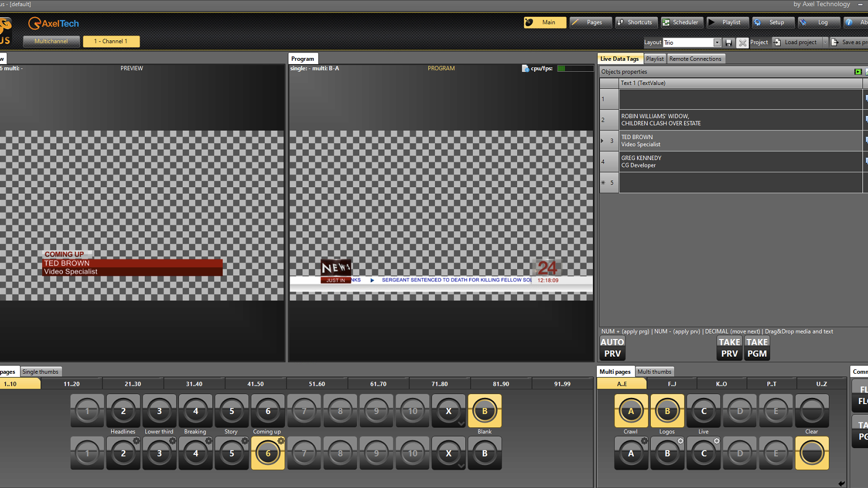This screenshot has height=488, width=868.
Task: Click the save layout floppy disk icon
Action: 729,43
